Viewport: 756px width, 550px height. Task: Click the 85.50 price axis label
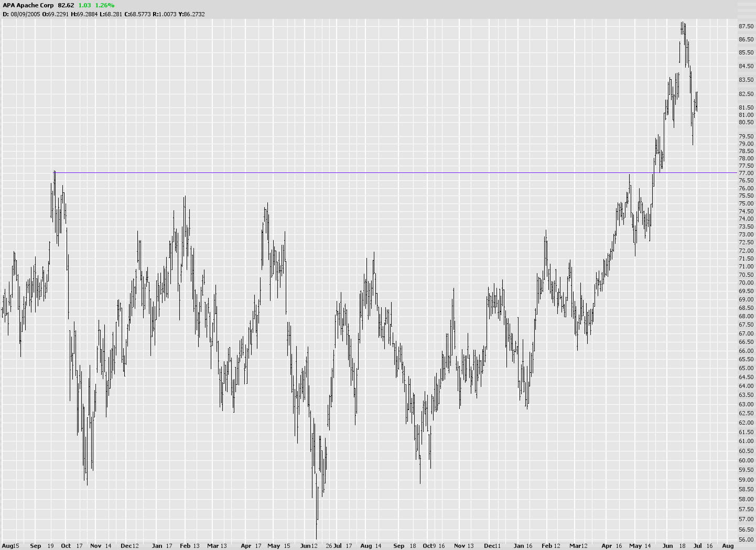coord(746,52)
